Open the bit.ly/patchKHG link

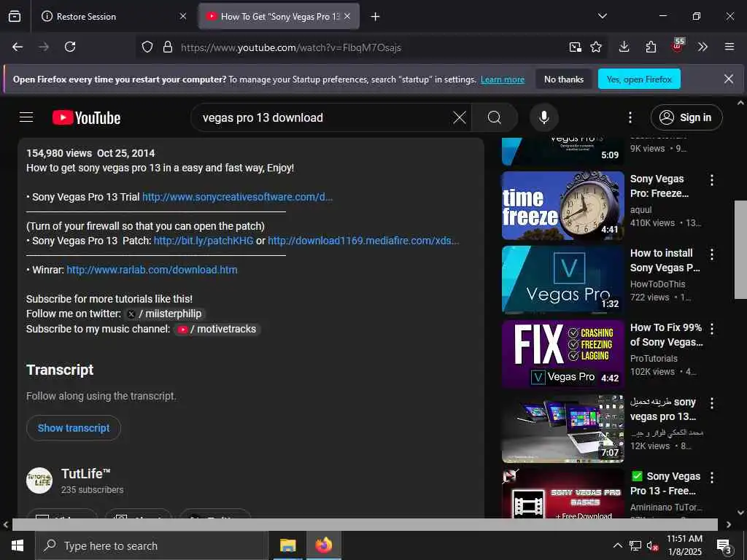click(204, 241)
